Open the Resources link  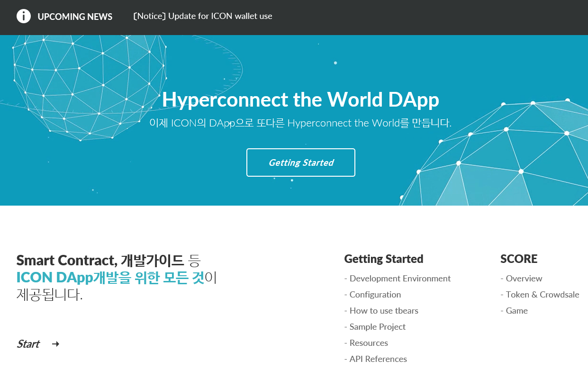tap(366, 343)
